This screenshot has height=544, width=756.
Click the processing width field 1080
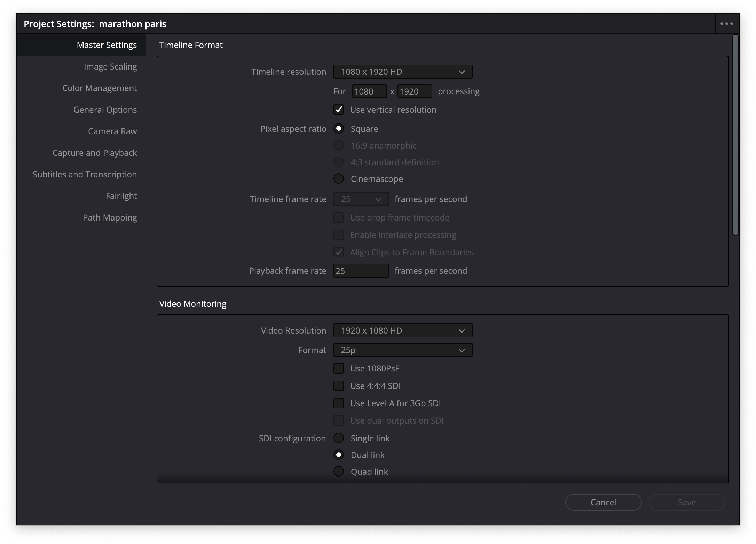(369, 91)
